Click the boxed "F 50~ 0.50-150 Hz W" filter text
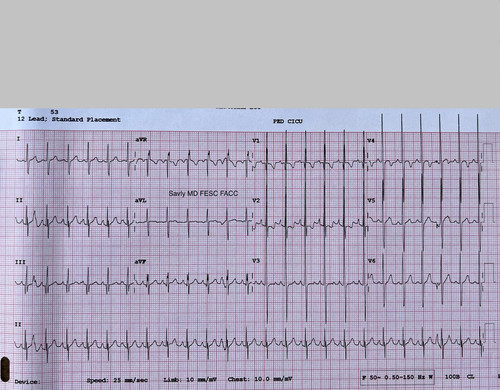The width and height of the screenshot is (500, 390). (x=397, y=378)
